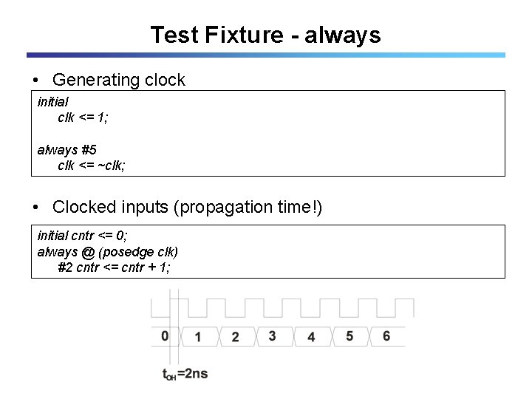
Task: Click the counter value 2 in waveform
Action: pyautogui.click(x=235, y=337)
